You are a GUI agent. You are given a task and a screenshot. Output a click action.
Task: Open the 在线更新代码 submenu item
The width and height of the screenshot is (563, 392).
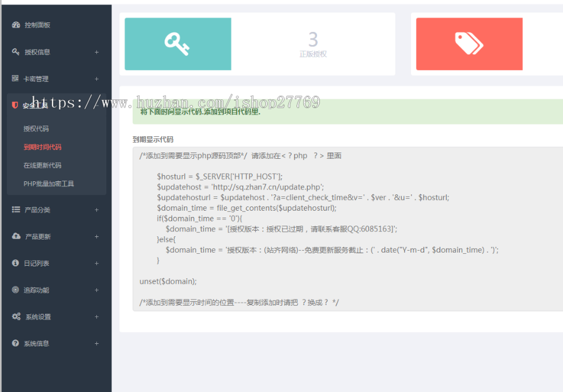tap(43, 166)
